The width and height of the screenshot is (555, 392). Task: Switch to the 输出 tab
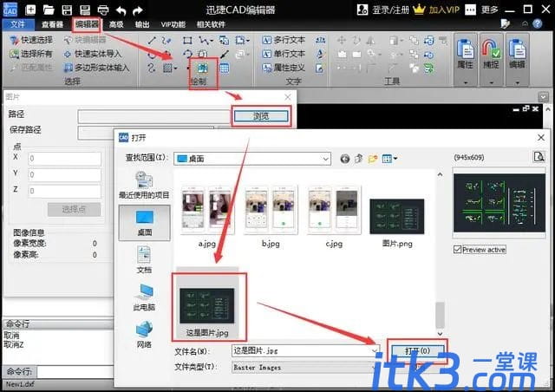(142, 24)
